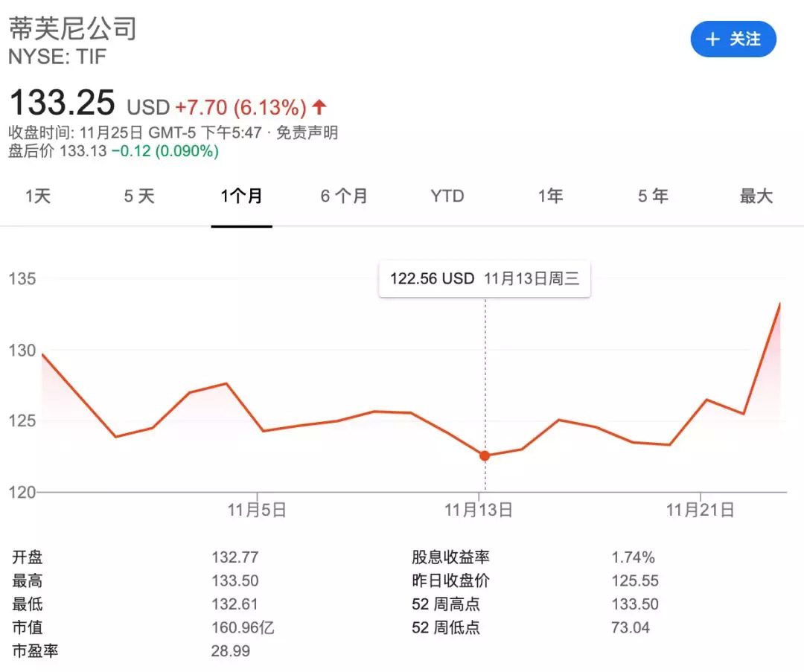Open the 免责声明 disclaimer link

pos(307,133)
